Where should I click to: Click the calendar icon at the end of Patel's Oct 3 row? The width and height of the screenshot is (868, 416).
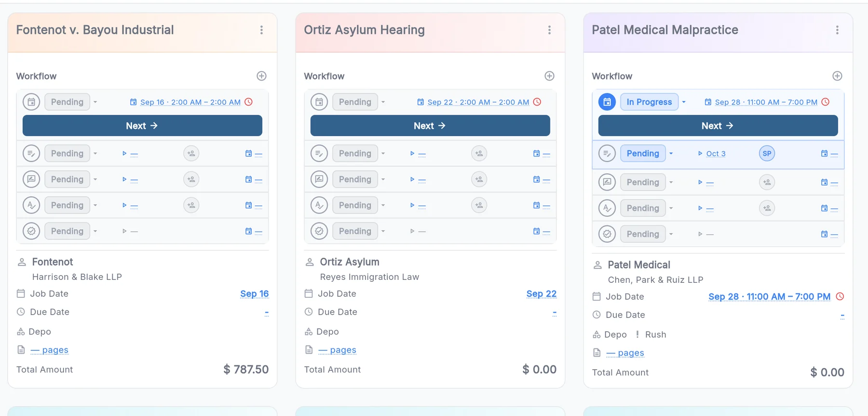(824, 153)
